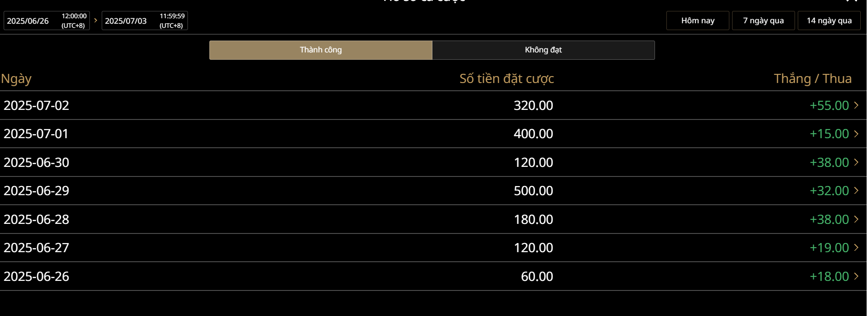Click the Ngày column header
The image size is (868, 316).
coord(16,79)
